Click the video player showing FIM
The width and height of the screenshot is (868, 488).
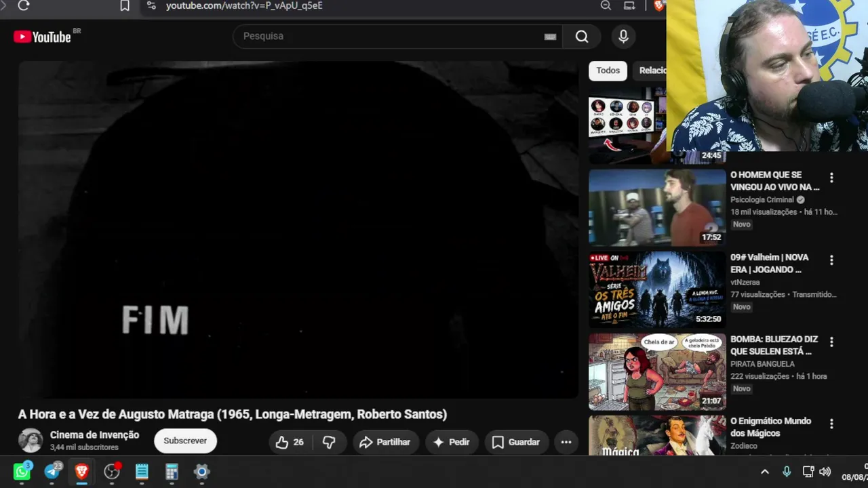298,230
